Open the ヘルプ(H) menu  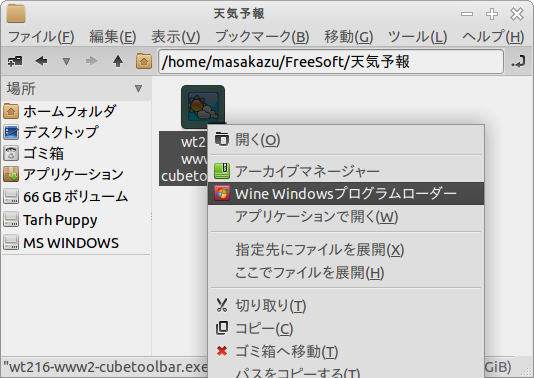[x=493, y=37]
